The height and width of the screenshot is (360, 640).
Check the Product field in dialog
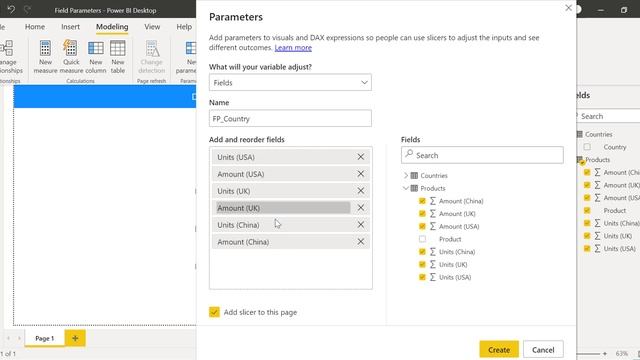(x=422, y=239)
